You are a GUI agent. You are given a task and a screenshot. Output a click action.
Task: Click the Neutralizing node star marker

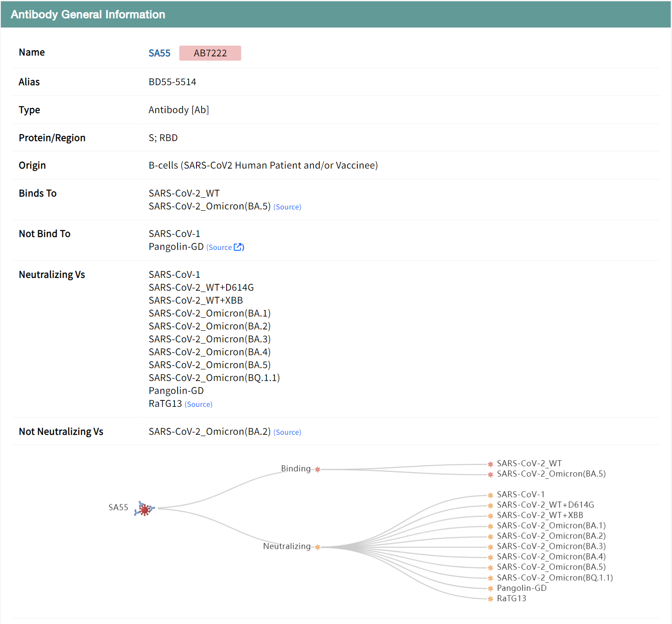pos(318,547)
